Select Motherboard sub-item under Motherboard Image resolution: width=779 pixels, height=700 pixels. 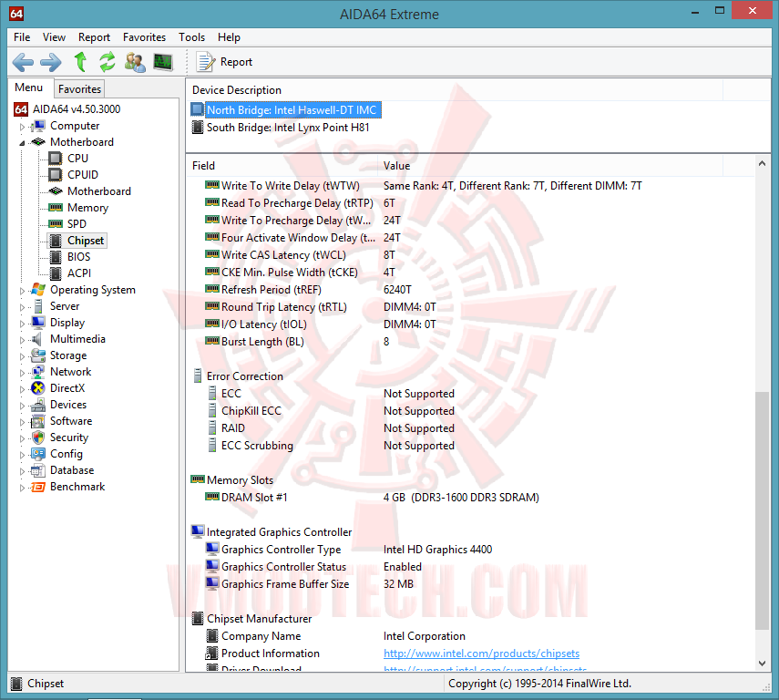(99, 191)
